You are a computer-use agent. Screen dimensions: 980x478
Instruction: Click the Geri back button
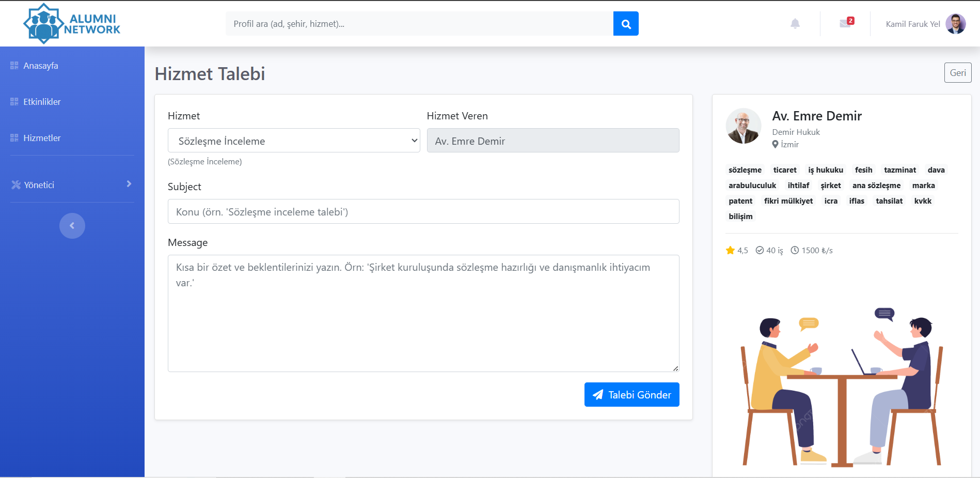pyautogui.click(x=958, y=73)
